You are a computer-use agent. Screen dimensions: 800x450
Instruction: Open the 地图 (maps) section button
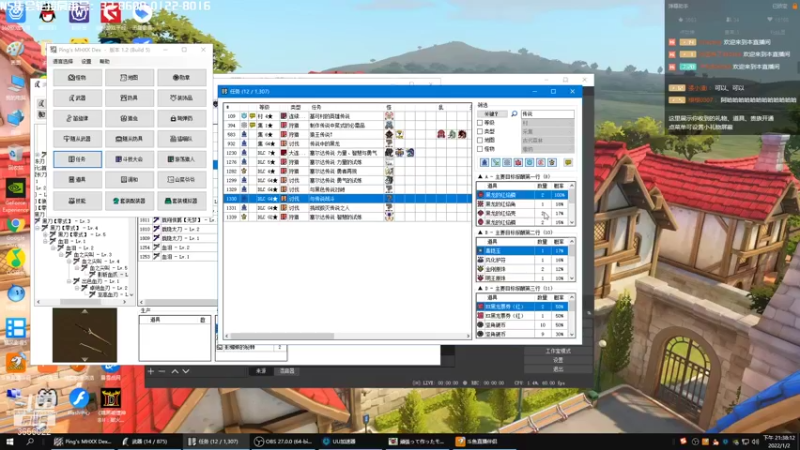130,78
